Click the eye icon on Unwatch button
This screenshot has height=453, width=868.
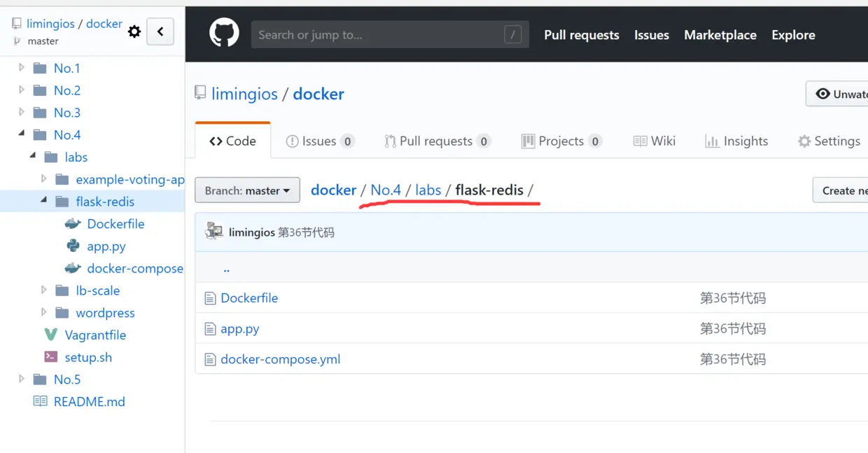(823, 94)
